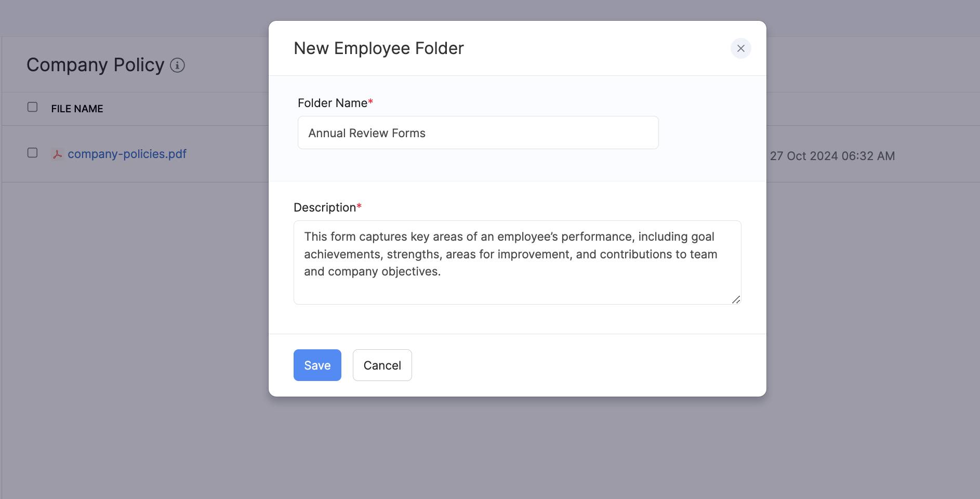Click the Company Policy page heading
This screenshot has height=499, width=980.
point(95,65)
